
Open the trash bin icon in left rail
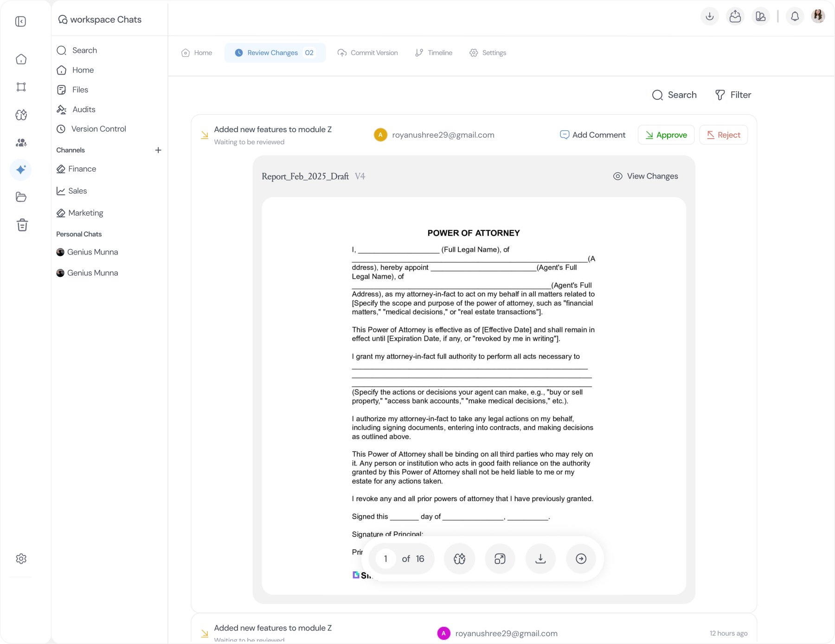[x=22, y=225]
